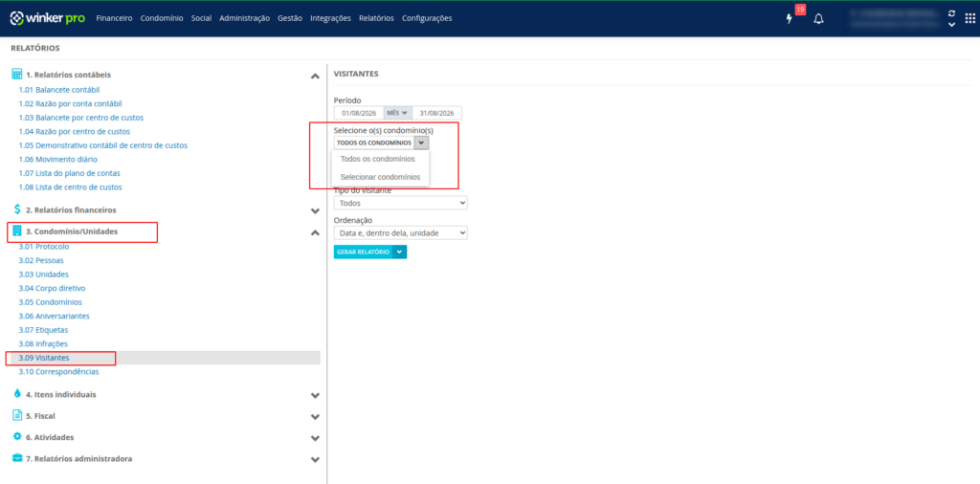The image size is (980, 484).
Task: Click the dollar sign icon for Relatórios financeiros
Action: (17, 209)
